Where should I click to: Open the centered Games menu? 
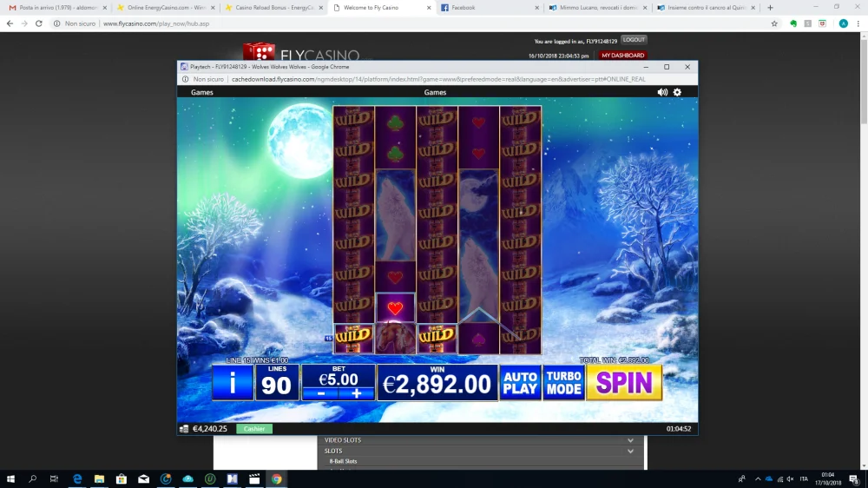tap(435, 93)
